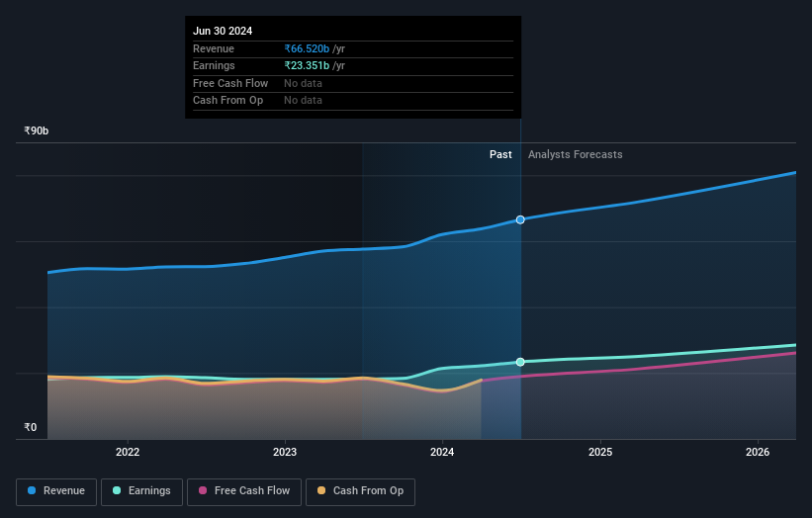Click the 2025 x-axis label
The image size is (812, 518).
600,452
